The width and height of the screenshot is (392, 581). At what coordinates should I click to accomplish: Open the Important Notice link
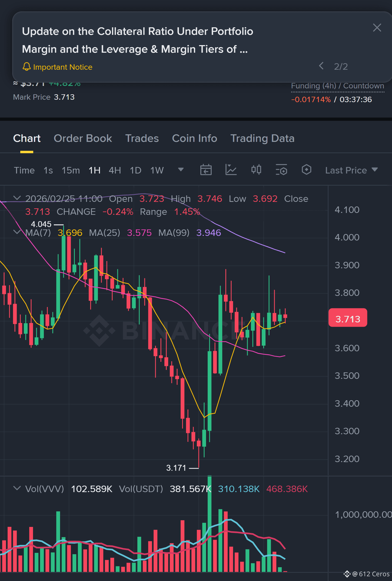point(63,67)
